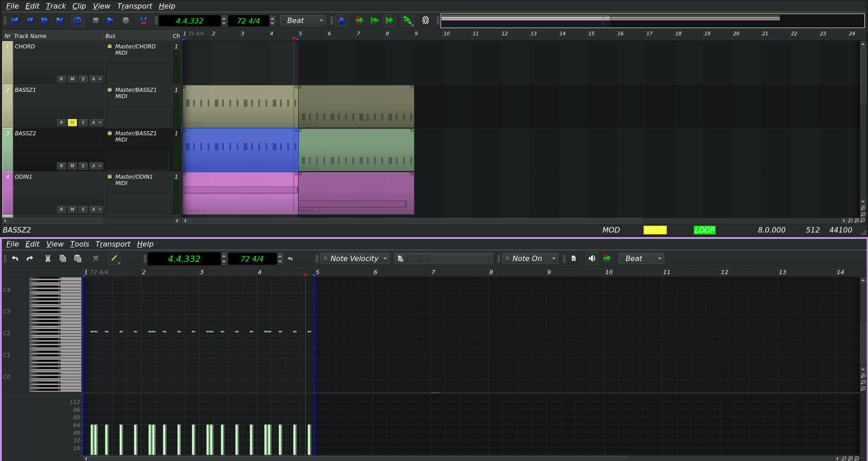Toggle note preview speaker icon
This screenshot has height=461, width=868.
pyautogui.click(x=592, y=258)
